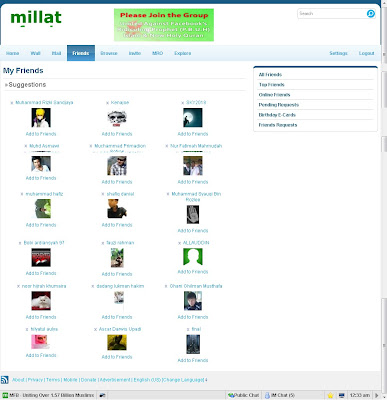Open Public Chat in the bottom bar

(x=244, y=395)
